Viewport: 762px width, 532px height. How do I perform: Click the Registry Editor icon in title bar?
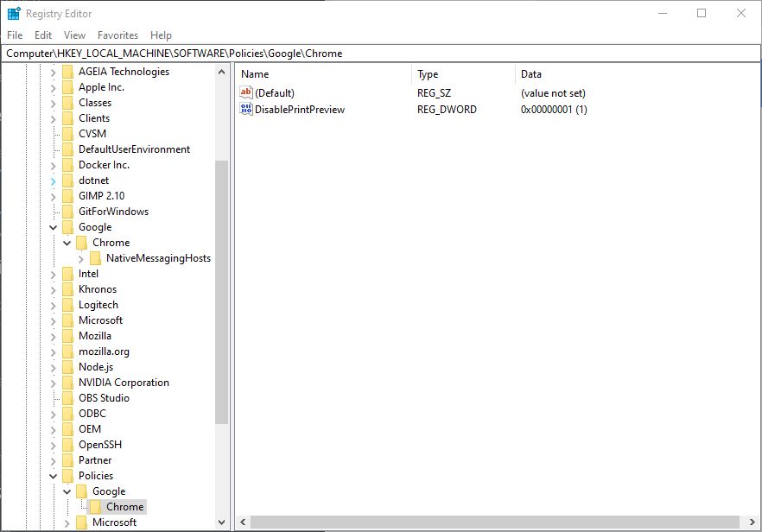[x=14, y=14]
